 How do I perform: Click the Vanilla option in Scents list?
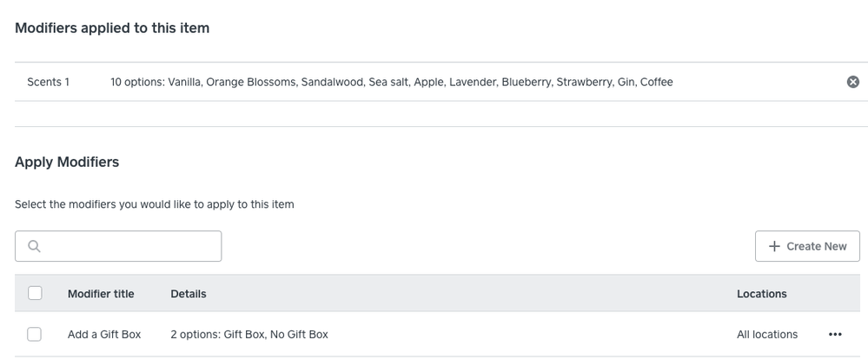184,82
